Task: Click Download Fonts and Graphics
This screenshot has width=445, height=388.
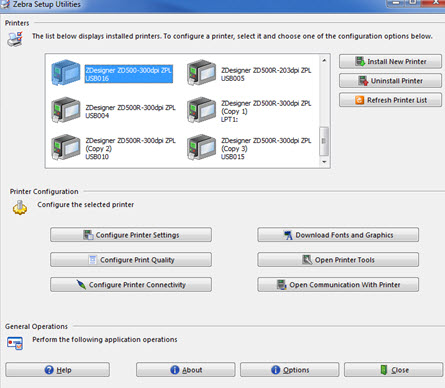Action: (338, 235)
